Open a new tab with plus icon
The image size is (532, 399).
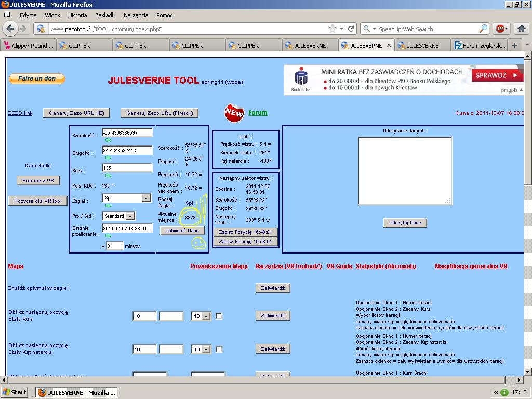coord(514,45)
